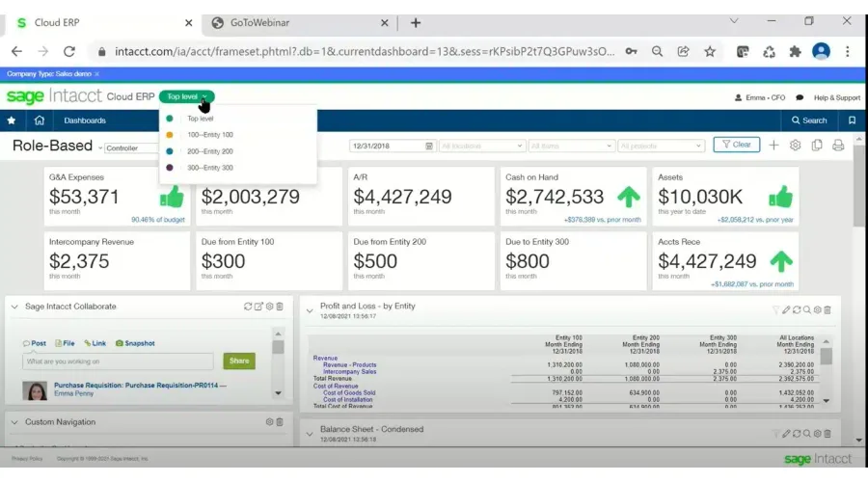Select Top level in entity menu
The width and height of the screenshot is (868, 482).
(200, 119)
